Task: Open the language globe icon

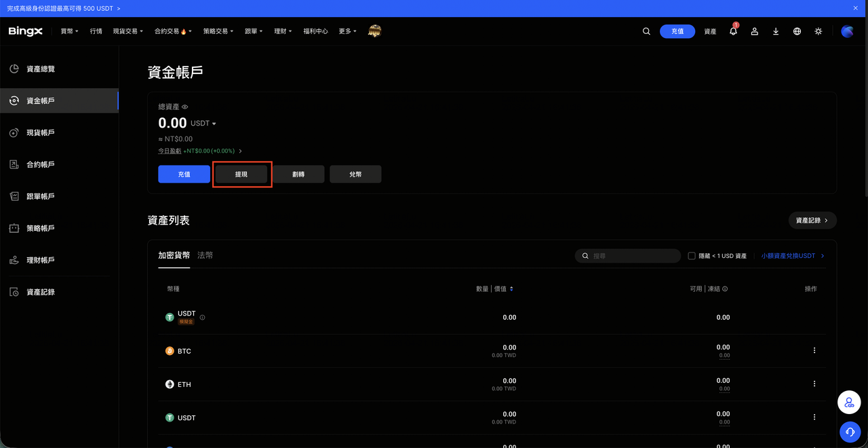Action: pos(797,31)
